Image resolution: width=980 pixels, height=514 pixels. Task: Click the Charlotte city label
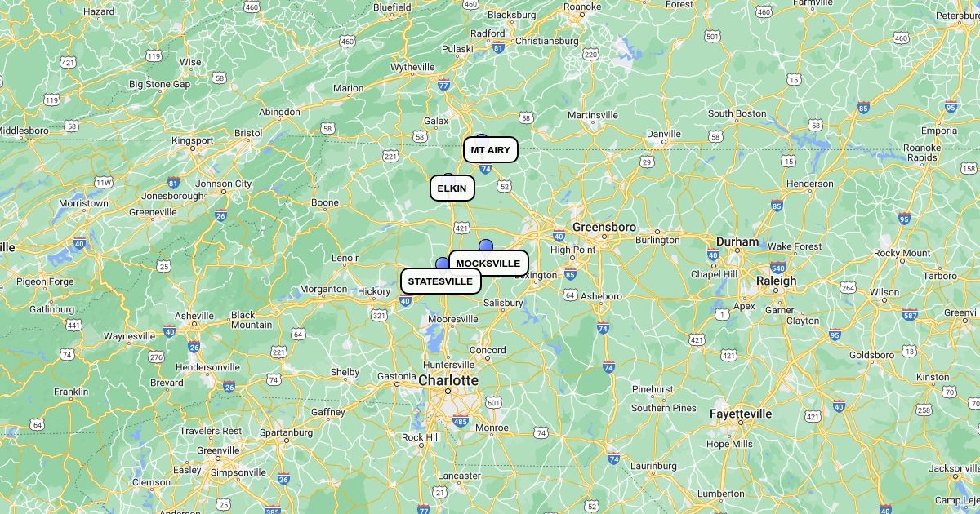448,380
